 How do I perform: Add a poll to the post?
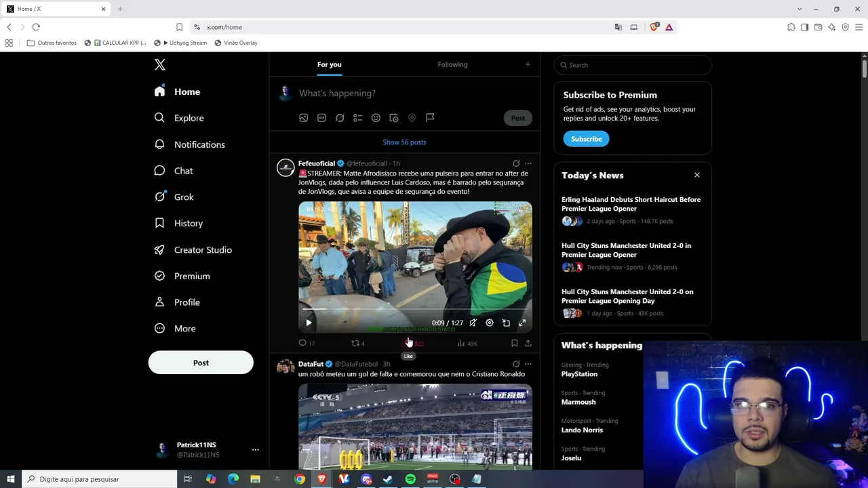(x=357, y=118)
